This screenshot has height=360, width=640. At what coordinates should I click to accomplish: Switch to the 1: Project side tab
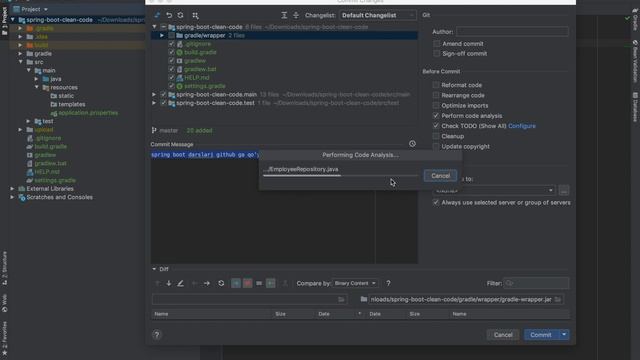click(4, 20)
